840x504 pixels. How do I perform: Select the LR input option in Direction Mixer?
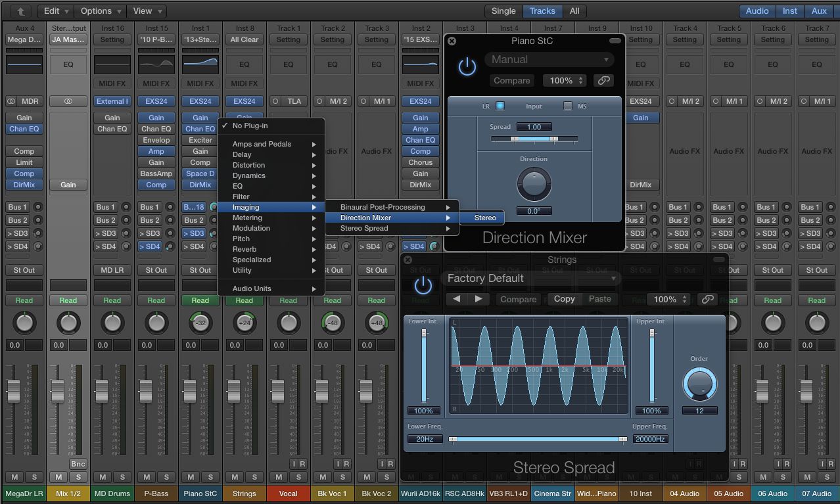500,106
